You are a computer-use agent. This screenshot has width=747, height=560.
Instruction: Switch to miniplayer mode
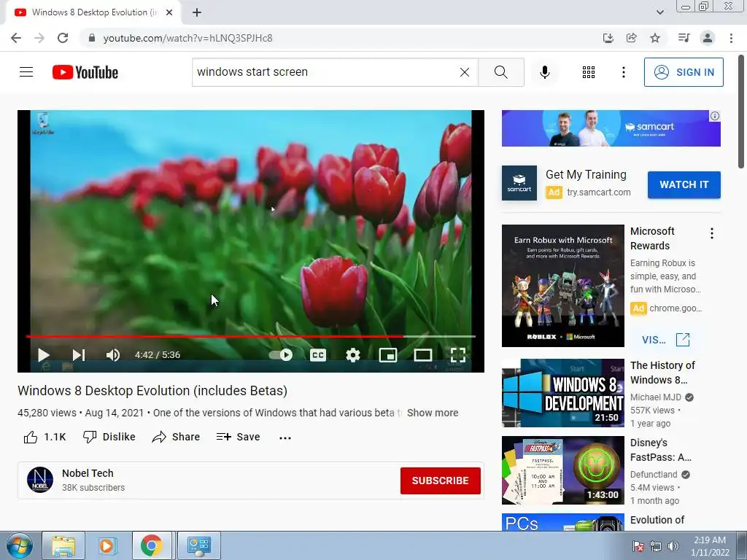[x=388, y=355]
